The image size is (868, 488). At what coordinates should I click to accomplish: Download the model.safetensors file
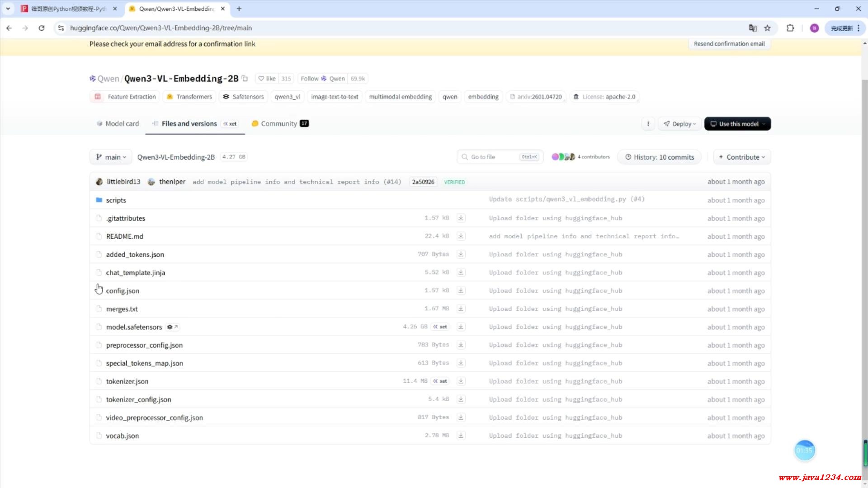(461, 327)
